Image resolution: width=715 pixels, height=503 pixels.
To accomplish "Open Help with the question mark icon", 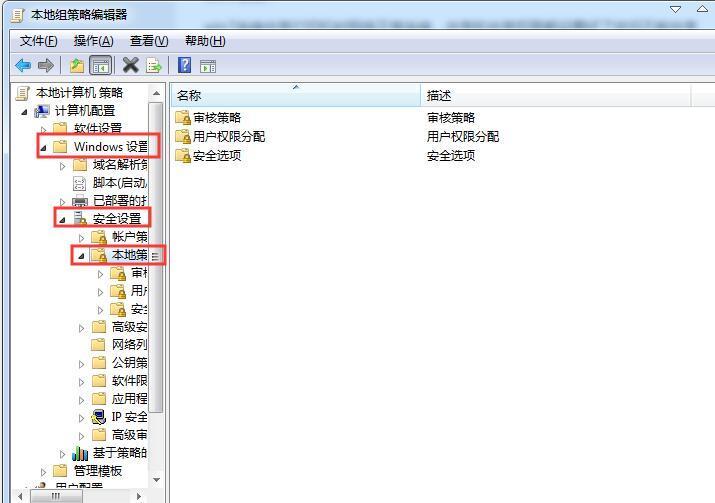I will point(184,65).
